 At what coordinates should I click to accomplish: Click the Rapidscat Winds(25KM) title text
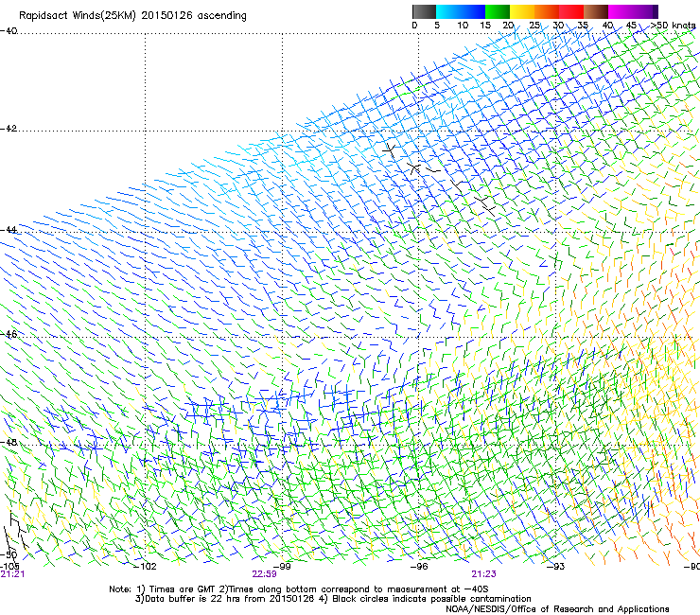click(x=77, y=16)
